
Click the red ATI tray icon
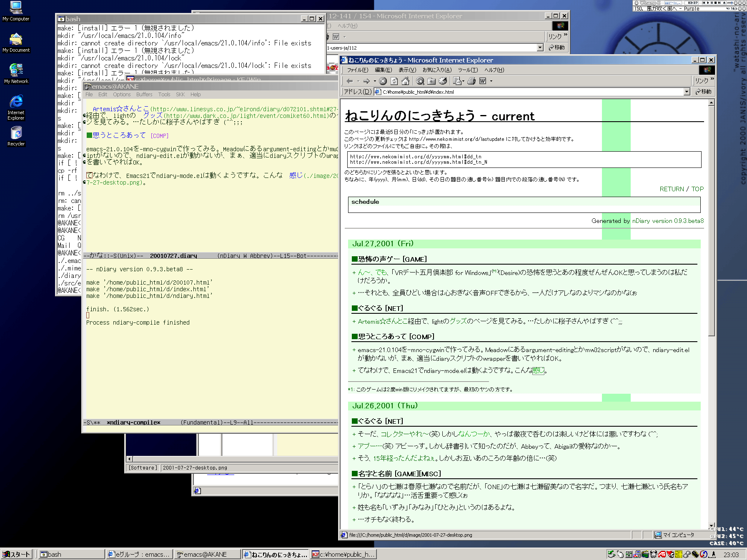[x=662, y=554]
